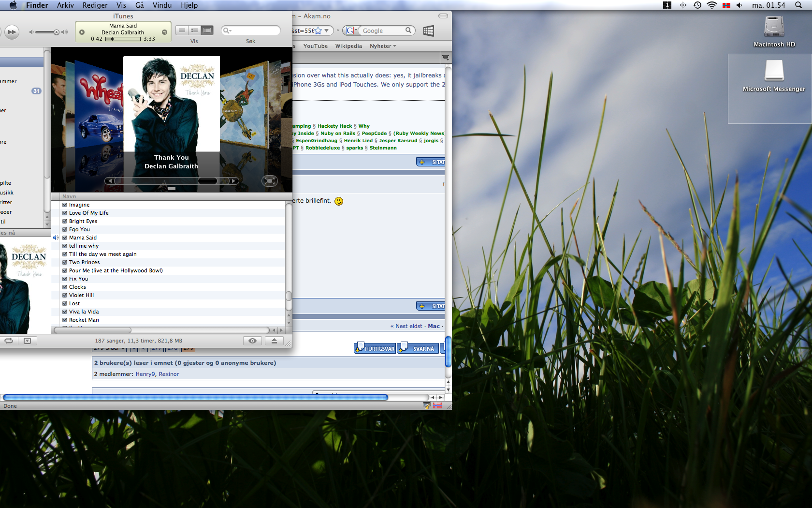Open the Finder application menu
812x508 pixels.
point(37,5)
